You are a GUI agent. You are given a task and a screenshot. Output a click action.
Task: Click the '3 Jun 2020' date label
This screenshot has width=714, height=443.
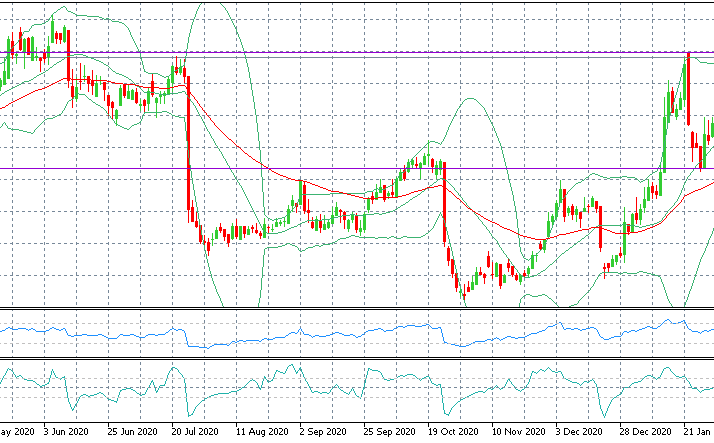[x=66, y=431]
